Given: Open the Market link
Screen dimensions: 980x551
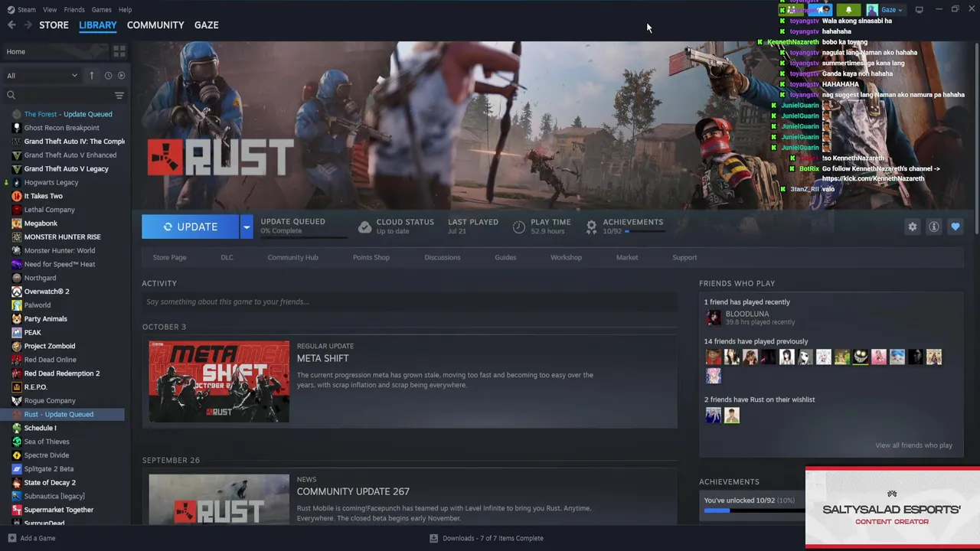Looking at the screenshot, I should pos(627,257).
